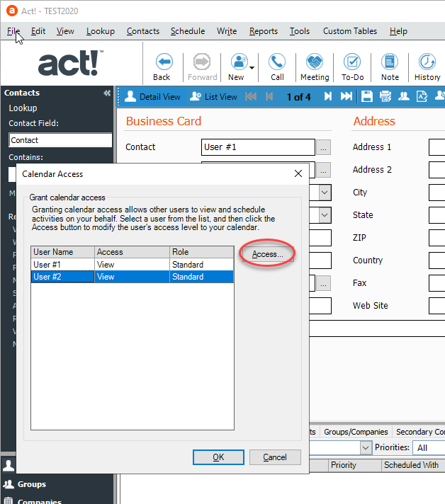This screenshot has height=504, width=445.
Task: Open the Lookup menu
Action: [101, 31]
